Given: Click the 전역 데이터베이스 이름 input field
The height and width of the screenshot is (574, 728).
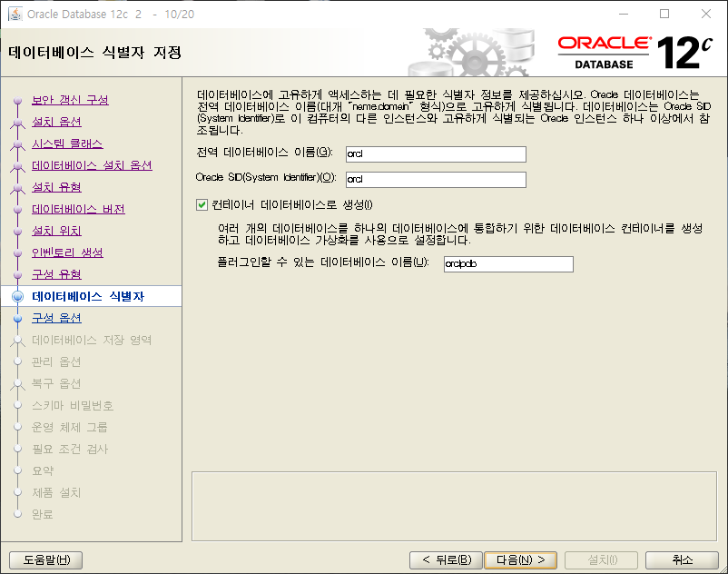Looking at the screenshot, I should pos(436,154).
